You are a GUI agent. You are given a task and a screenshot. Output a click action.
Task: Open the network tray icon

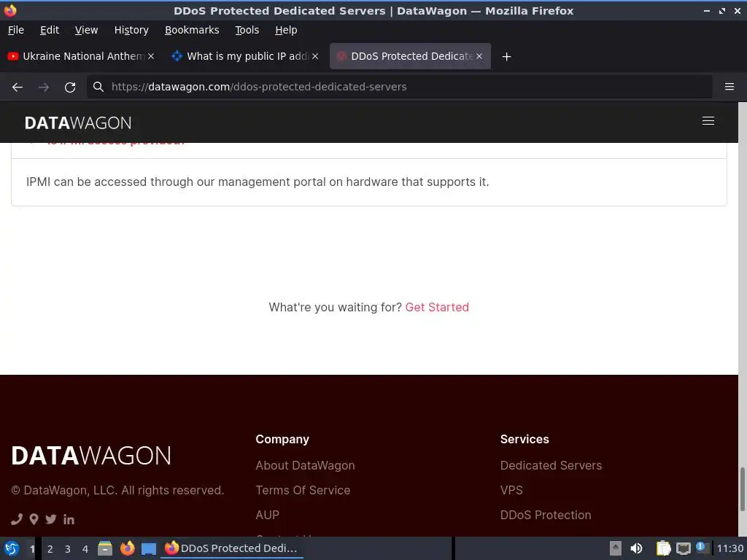[x=683, y=548]
